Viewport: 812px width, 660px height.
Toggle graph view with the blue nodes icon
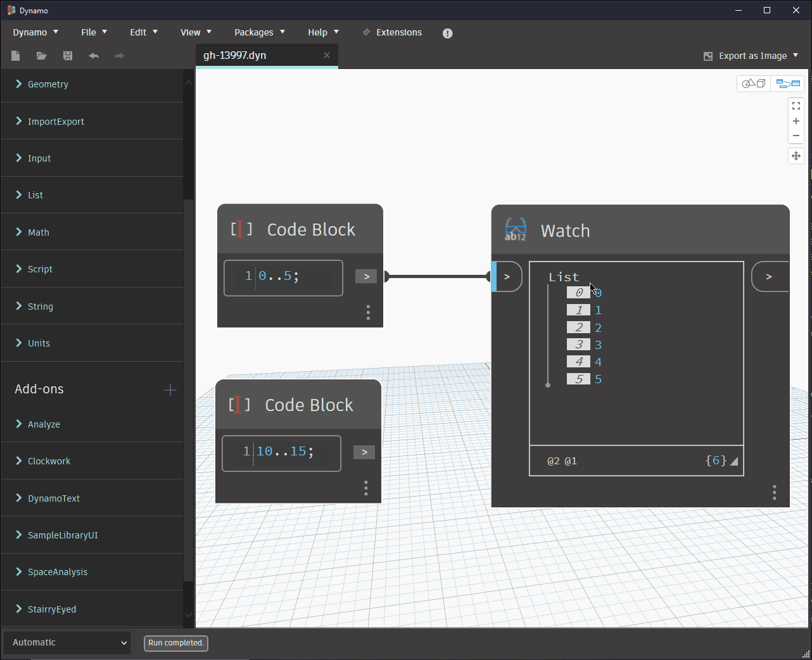click(x=788, y=83)
